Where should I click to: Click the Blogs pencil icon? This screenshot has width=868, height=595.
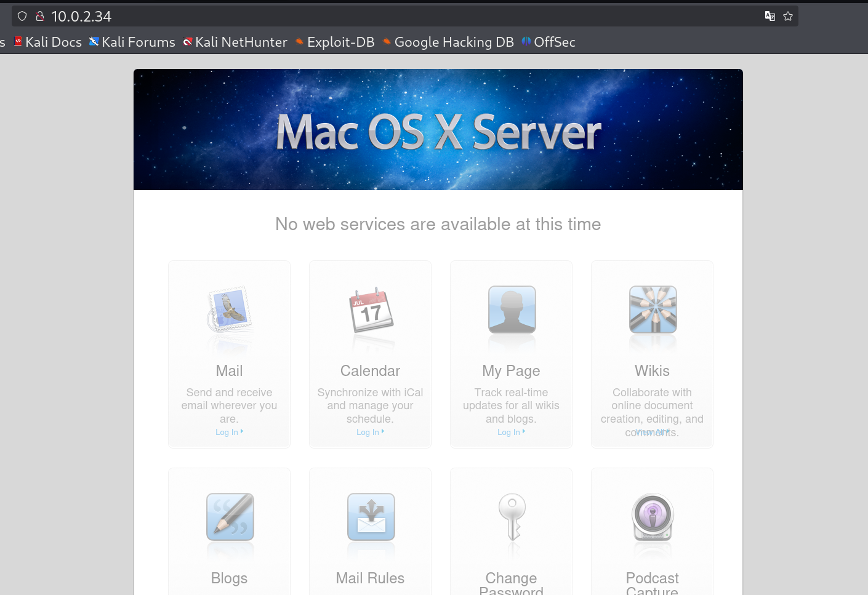(230, 516)
